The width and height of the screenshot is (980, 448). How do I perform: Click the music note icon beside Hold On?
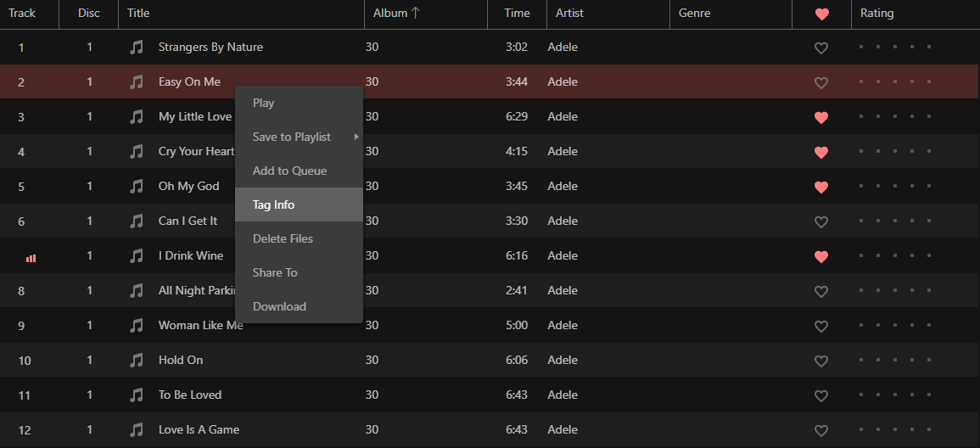[137, 361]
